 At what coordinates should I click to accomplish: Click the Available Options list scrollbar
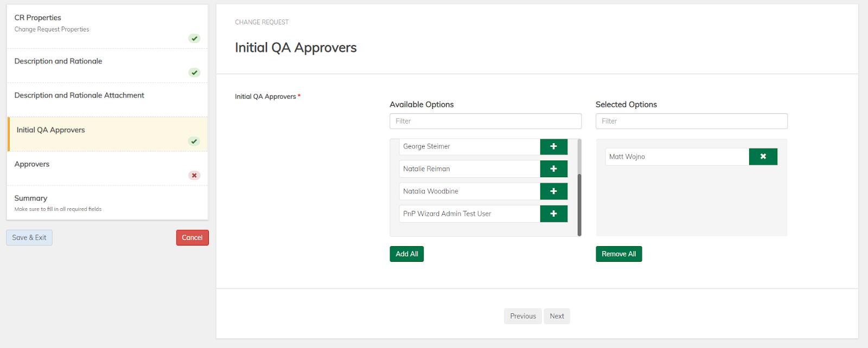579,204
